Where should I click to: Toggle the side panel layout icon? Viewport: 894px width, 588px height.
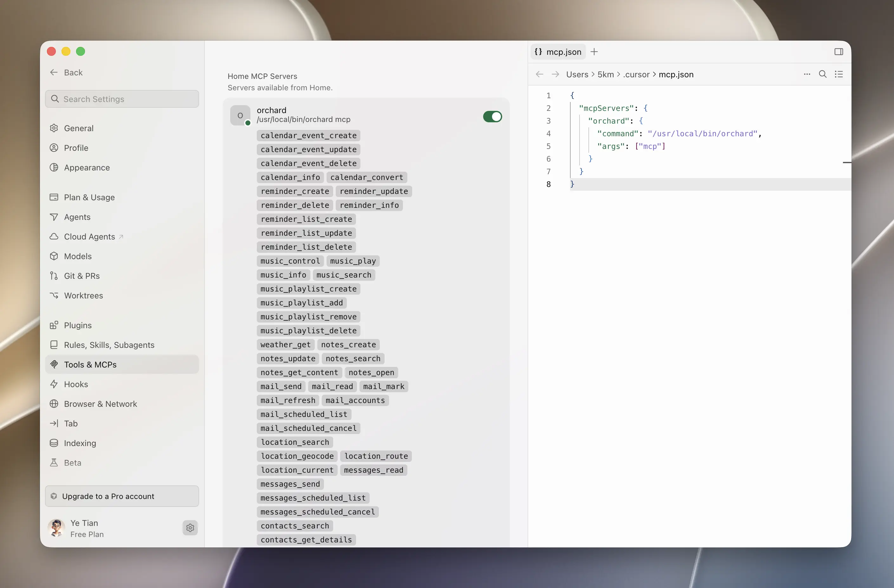coord(839,52)
